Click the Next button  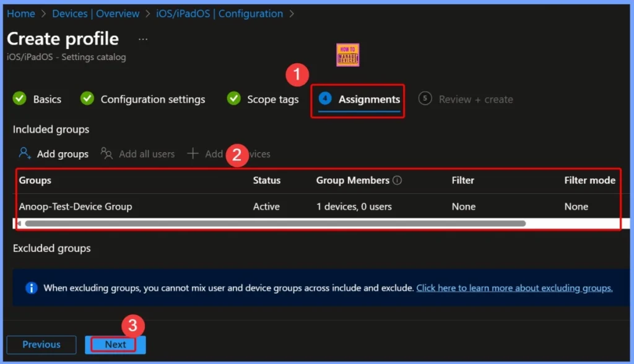point(114,344)
